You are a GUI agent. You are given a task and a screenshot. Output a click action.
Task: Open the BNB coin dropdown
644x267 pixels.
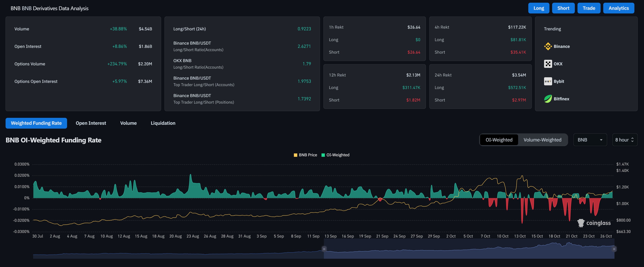pyautogui.click(x=590, y=140)
